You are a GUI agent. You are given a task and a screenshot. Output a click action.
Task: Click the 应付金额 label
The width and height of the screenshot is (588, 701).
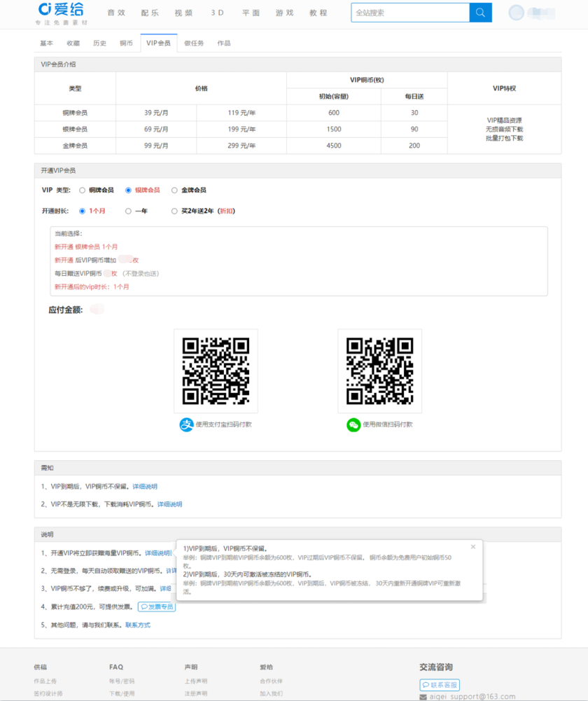(66, 310)
